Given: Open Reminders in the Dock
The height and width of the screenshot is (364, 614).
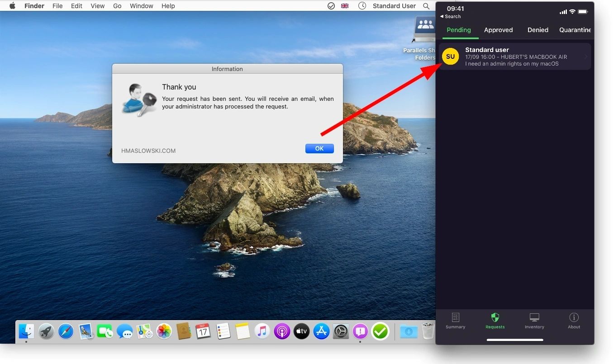Looking at the screenshot, I should click(x=223, y=331).
